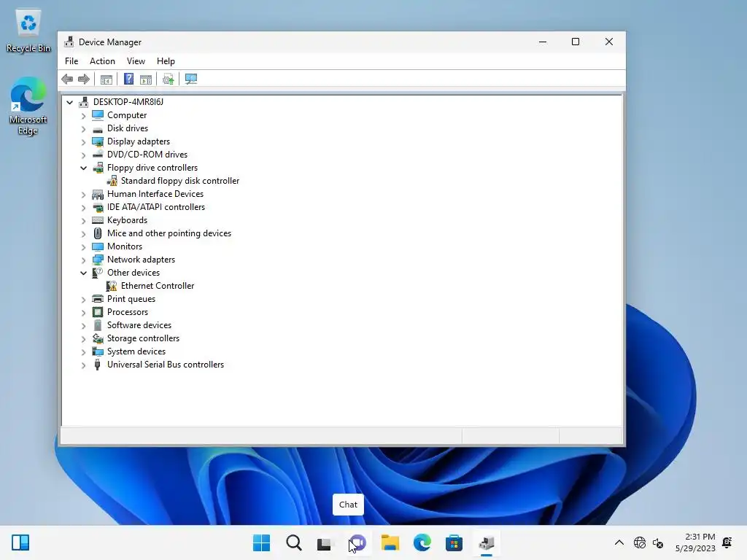The image size is (747, 560).
Task: Select the DESKTOP-4MR8I6J computer name
Action: click(x=128, y=102)
